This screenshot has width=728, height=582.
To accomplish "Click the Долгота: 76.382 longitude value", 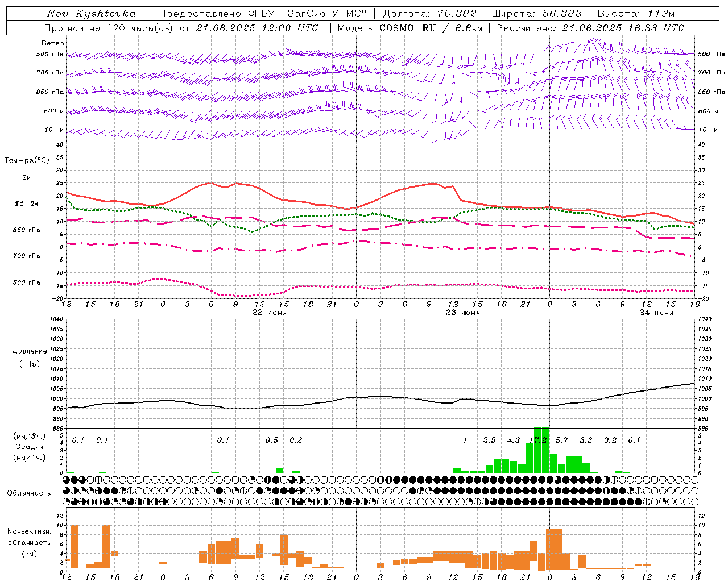I will pyautogui.click(x=429, y=14).
